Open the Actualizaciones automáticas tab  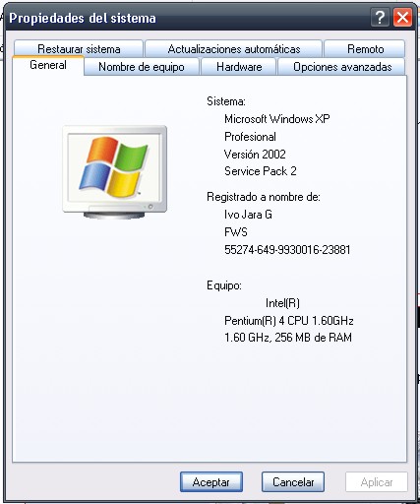tap(234, 49)
